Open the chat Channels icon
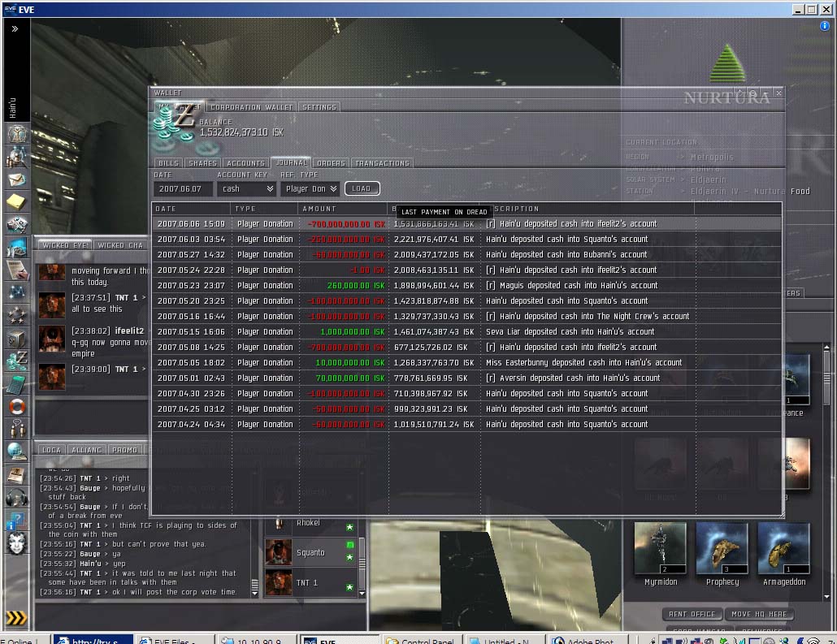The width and height of the screenshot is (837, 644). tap(17, 429)
